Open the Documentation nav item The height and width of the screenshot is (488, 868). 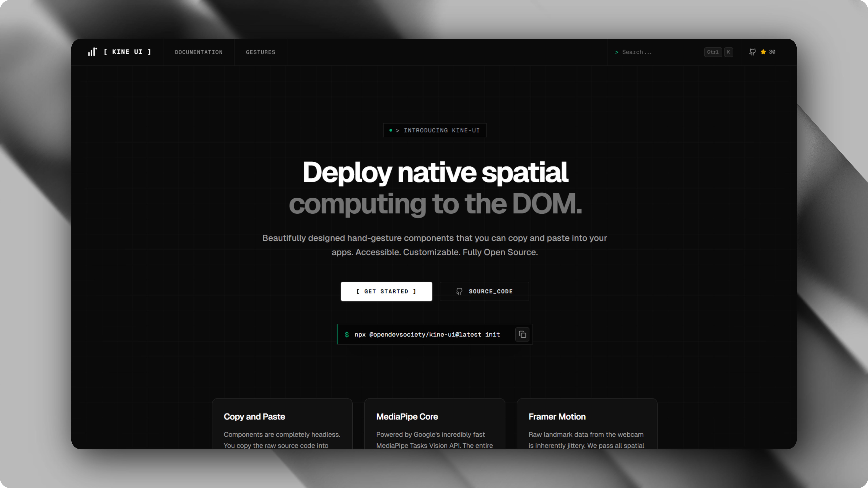click(199, 52)
